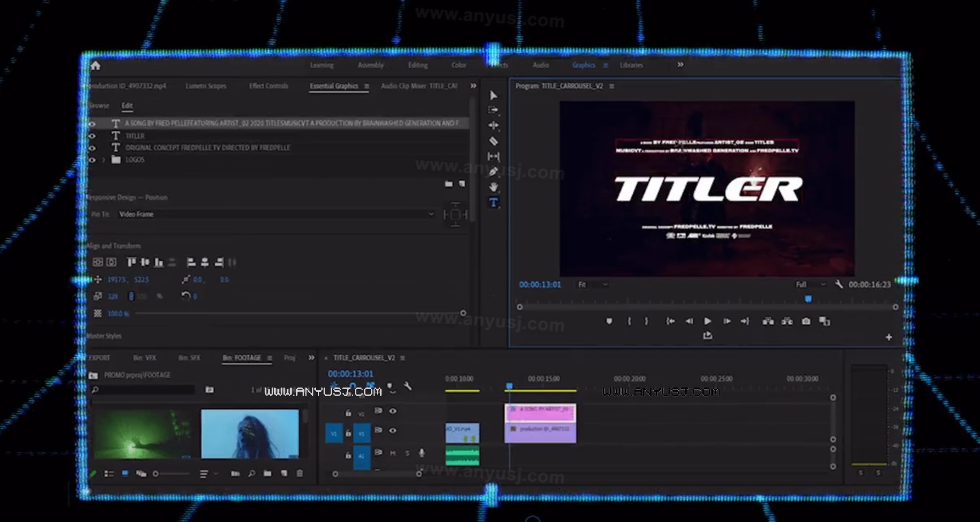Screen dimensions: 980x522
Task: Show hidden source panel tabs chevron
Action: (x=474, y=86)
